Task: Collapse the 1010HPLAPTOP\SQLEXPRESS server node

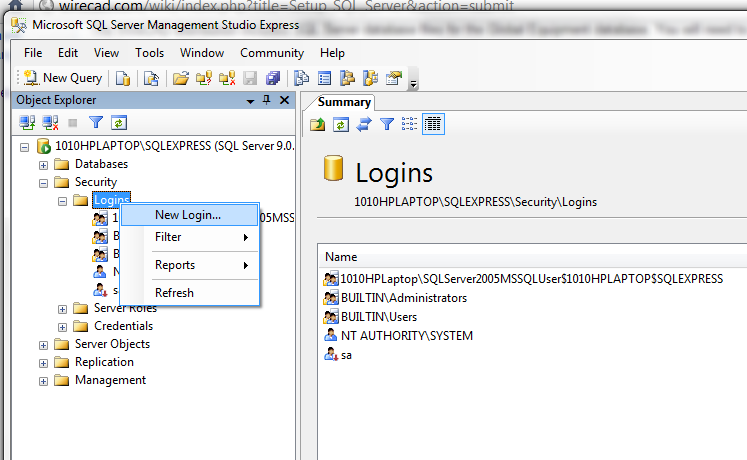Action: tap(24, 147)
